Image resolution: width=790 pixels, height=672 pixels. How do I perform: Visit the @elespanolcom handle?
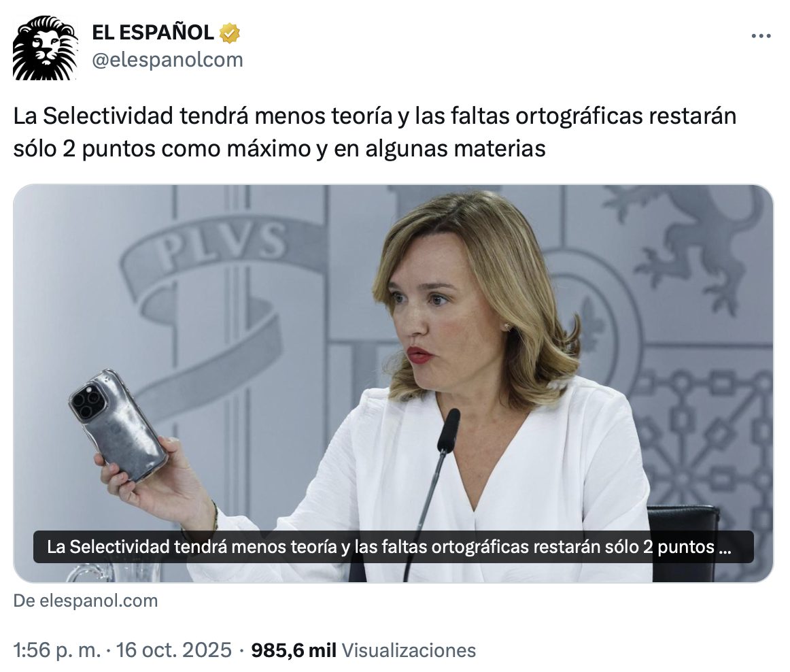tap(167, 59)
